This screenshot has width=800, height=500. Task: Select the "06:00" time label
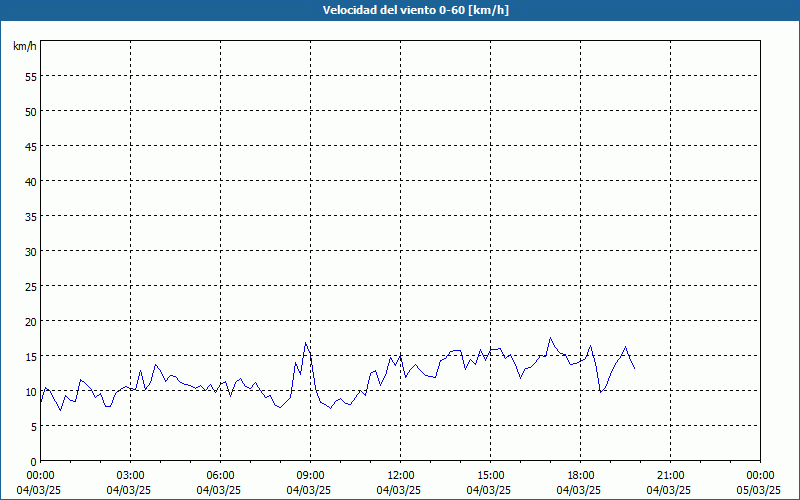click(220, 476)
